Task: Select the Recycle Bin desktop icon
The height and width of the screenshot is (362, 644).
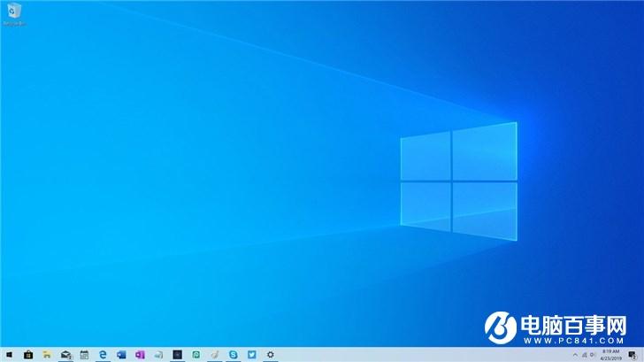Action: click(x=14, y=14)
